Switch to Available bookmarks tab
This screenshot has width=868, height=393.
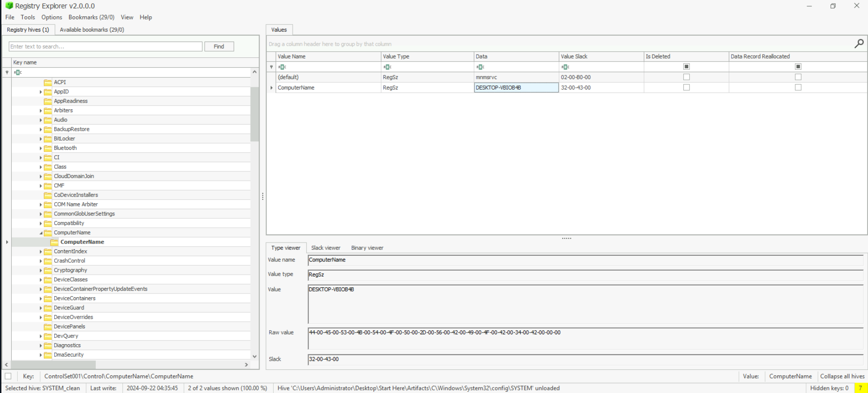(92, 30)
